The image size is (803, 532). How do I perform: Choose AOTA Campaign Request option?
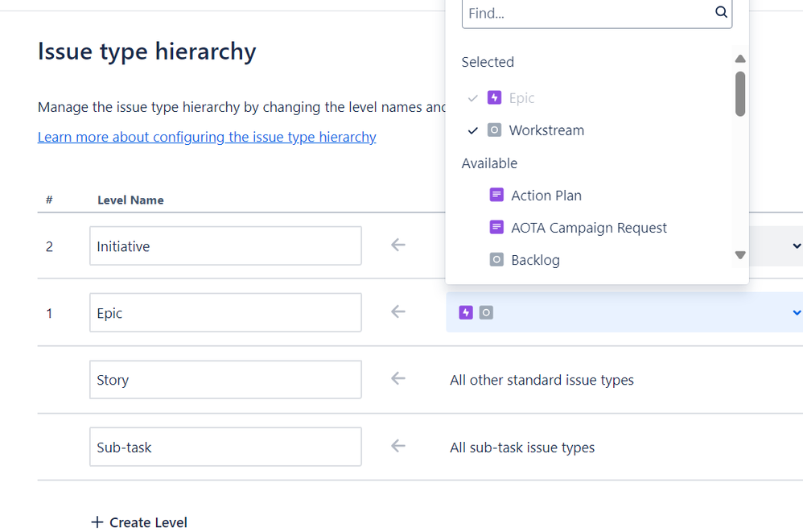tap(588, 228)
